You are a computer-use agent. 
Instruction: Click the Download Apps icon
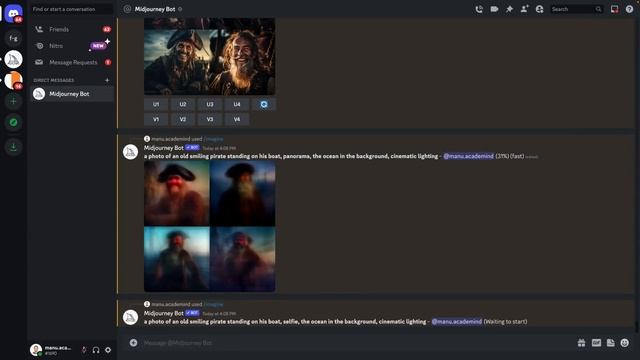coord(13,147)
